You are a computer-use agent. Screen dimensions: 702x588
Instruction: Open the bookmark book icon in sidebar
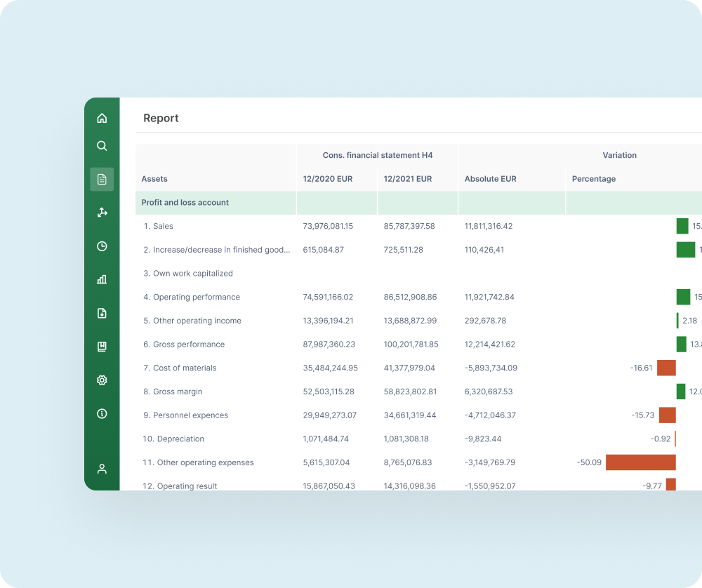[102, 347]
